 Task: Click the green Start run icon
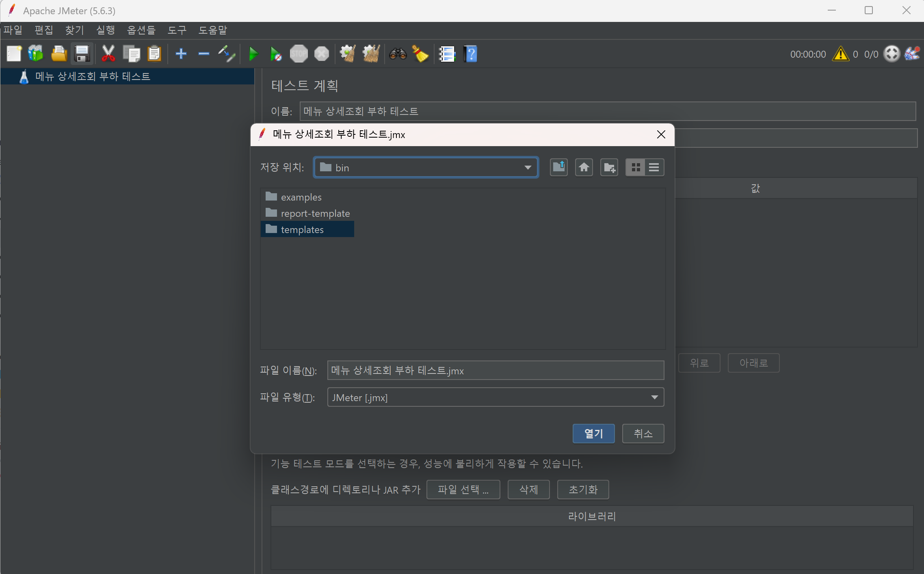coord(253,54)
